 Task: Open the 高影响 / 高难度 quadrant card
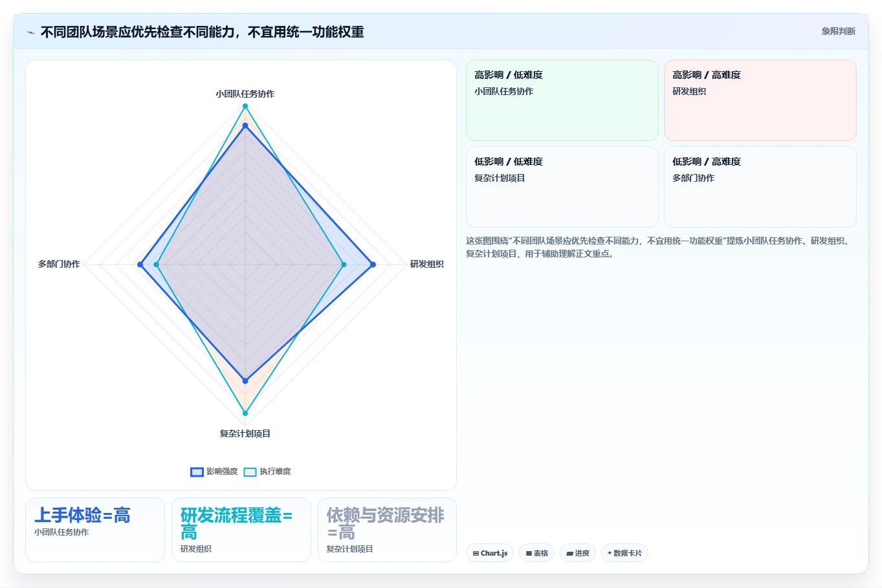[760, 100]
